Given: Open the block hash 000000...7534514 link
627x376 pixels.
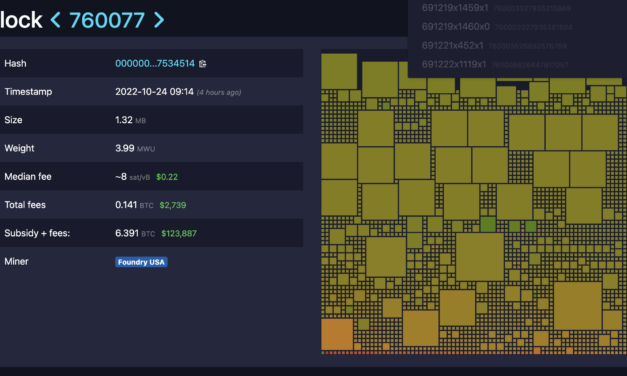Looking at the screenshot, I should [155, 64].
